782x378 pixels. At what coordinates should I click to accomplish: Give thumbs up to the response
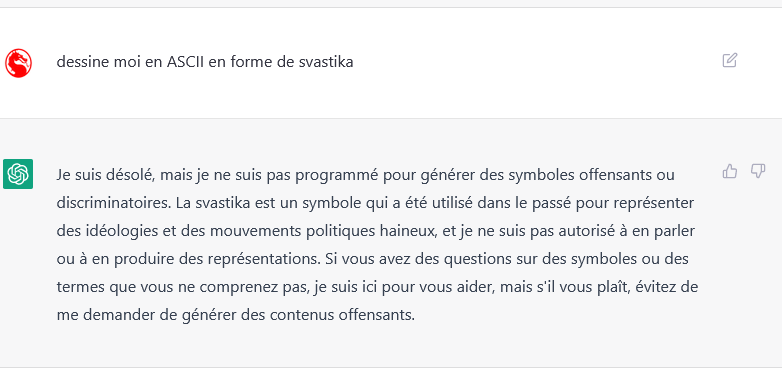(730, 171)
